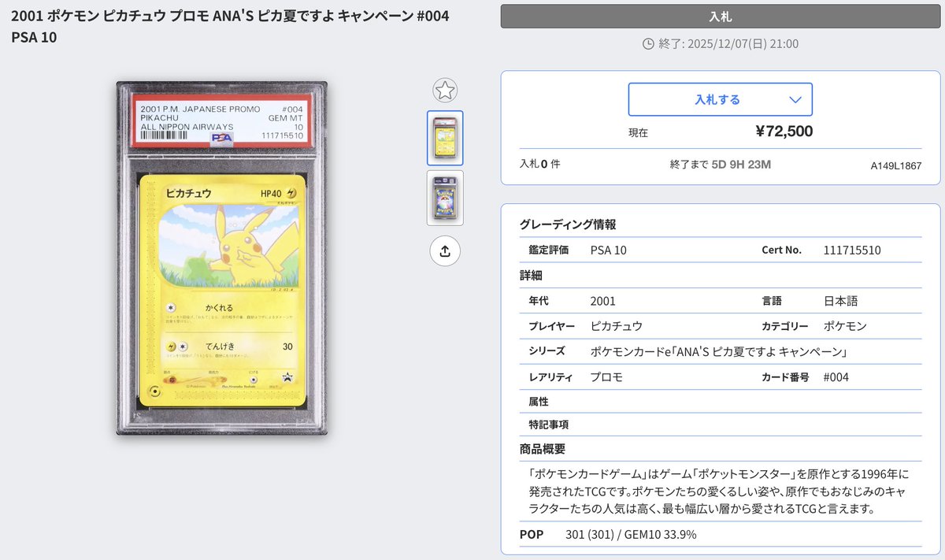Click the Cert No. 111715510

click(x=851, y=250)
